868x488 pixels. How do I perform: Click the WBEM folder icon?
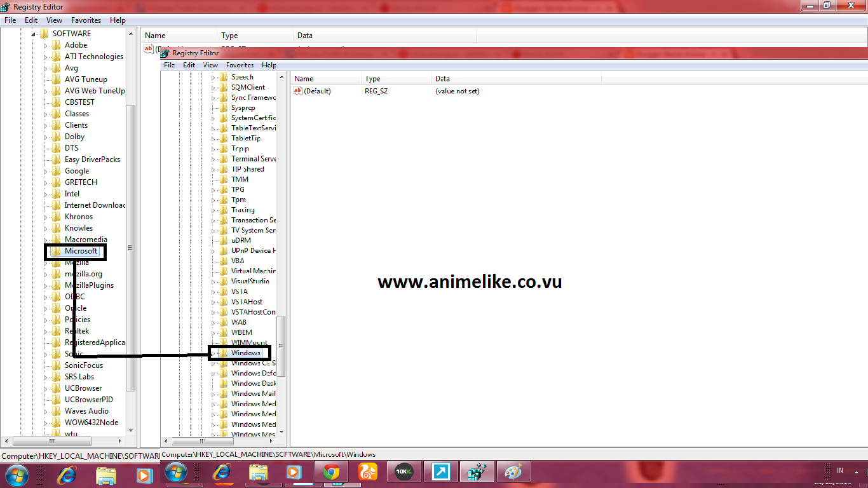point(223,332)
